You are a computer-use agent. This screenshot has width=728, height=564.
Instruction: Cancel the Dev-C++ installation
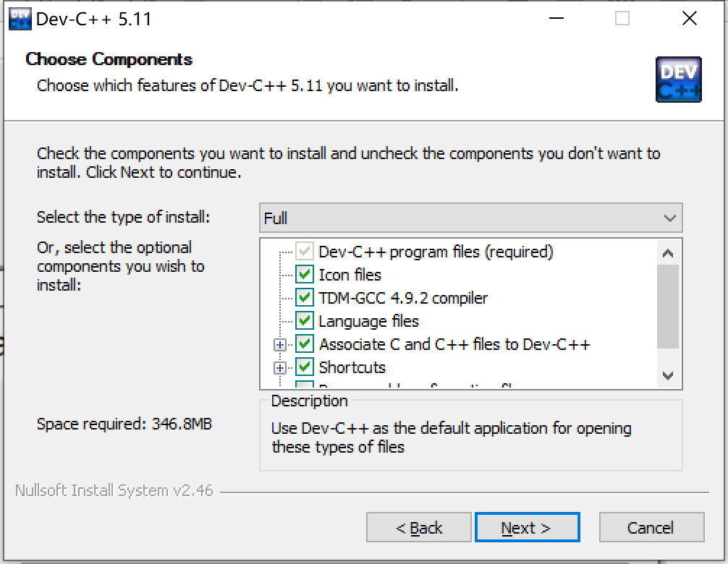[x=651, y=527]
